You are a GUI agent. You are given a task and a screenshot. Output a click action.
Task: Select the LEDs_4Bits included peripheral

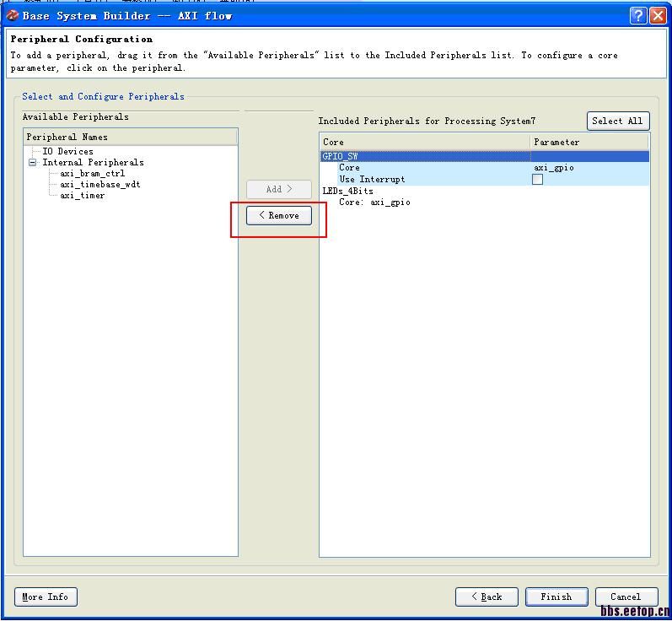click(347, 191)
